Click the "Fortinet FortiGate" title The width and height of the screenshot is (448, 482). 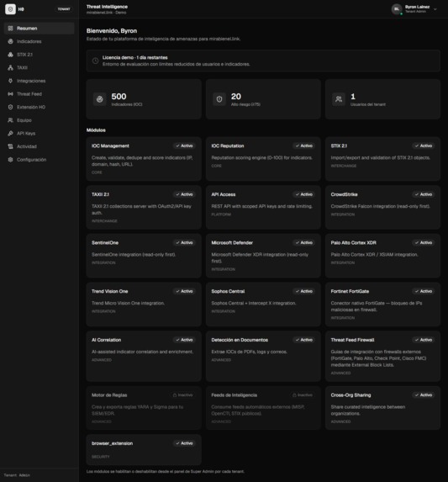(x=350, y=291)
